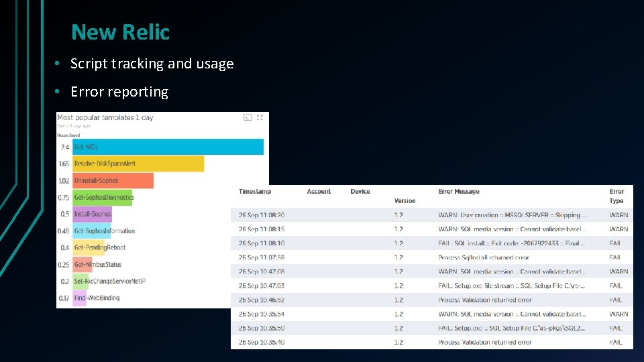Click the FAIL error type in the 11:07:58 row
Screen dimensions: 644x362
coord(615,257)
